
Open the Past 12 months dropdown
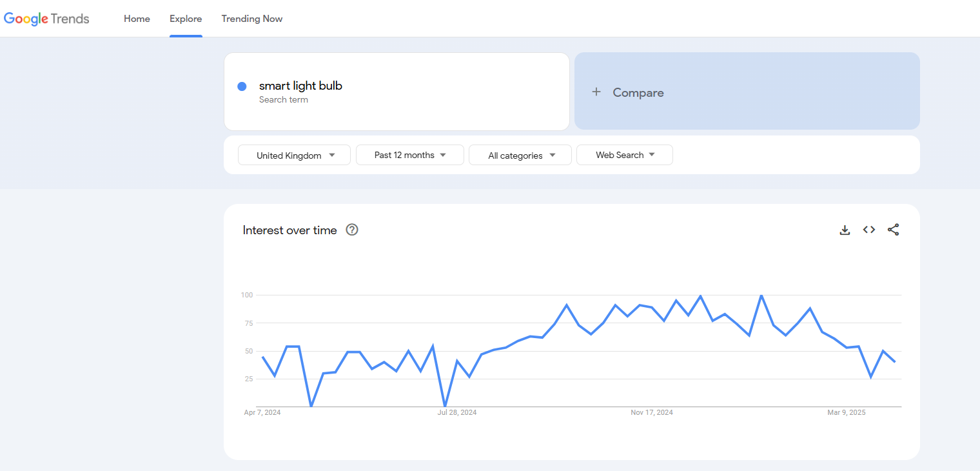click(410, 155)
